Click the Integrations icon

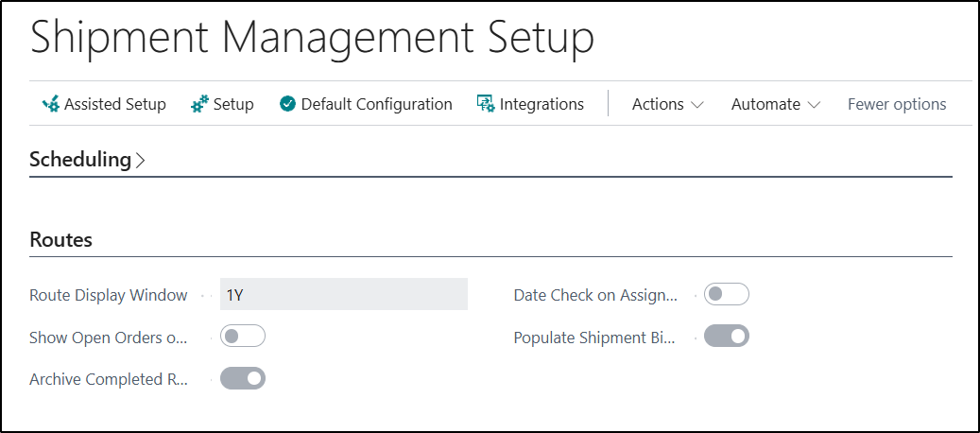(x=486, y=104)
